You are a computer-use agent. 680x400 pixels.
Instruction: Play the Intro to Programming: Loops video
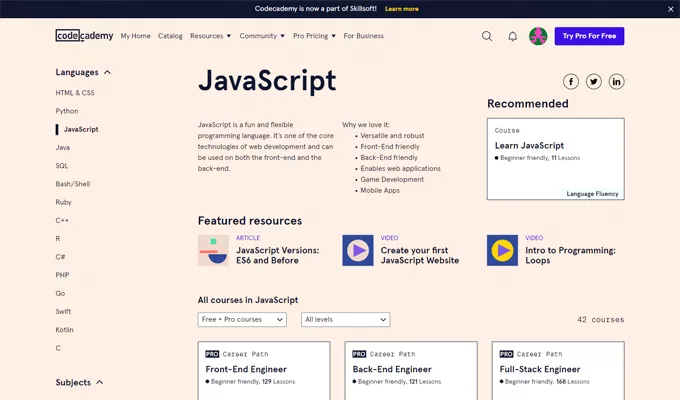[502, 250]
